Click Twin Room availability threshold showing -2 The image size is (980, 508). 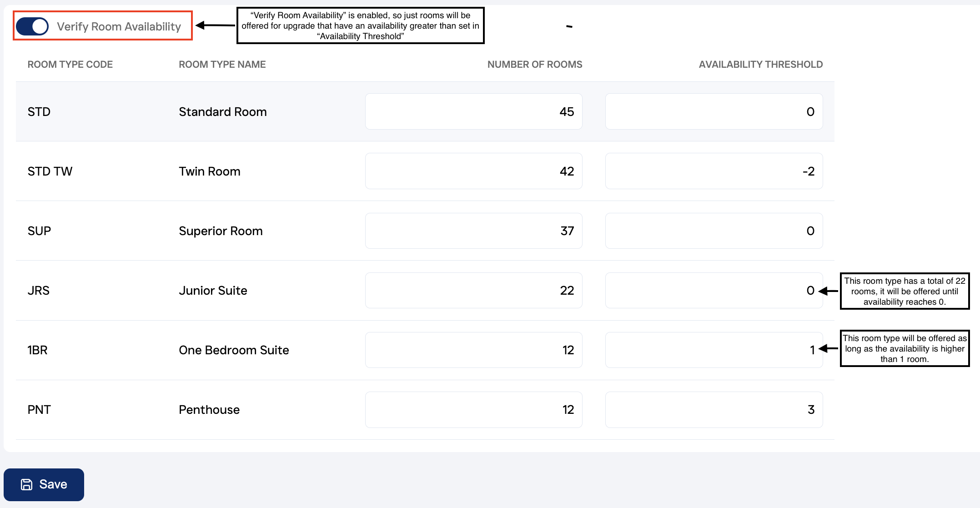713,171
